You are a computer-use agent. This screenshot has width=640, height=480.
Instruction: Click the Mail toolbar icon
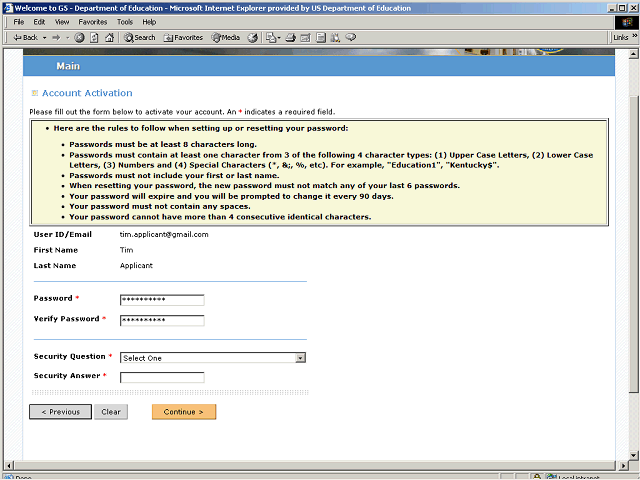(273, 38)
